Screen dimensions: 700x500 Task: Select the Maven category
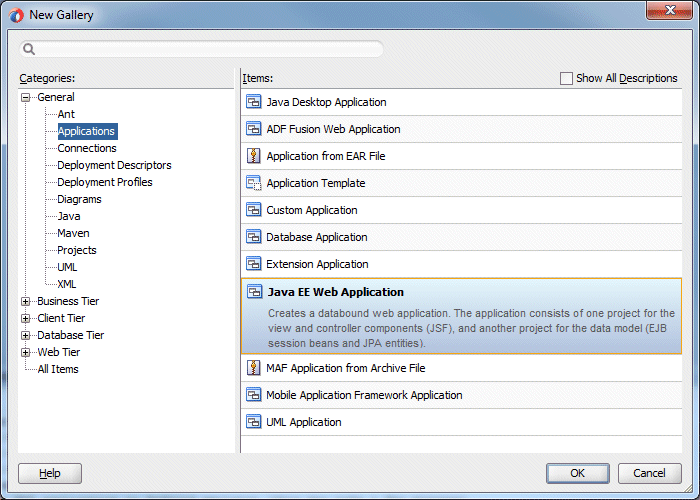pyautogui.click(x=74, y=233)
